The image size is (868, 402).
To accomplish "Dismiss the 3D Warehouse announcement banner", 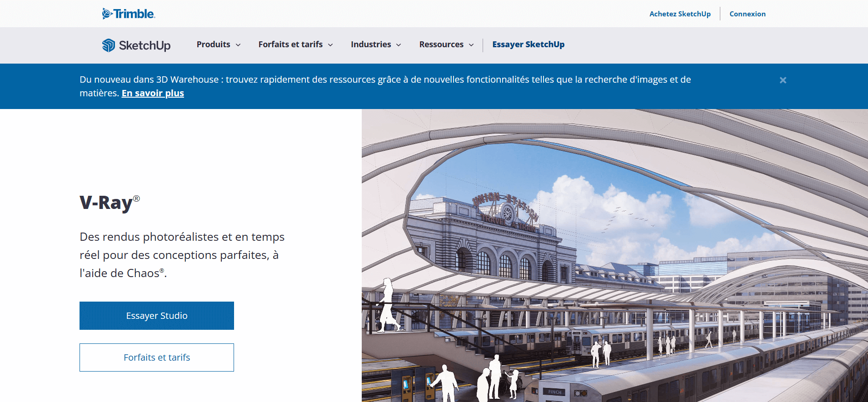I will point(783,80).
